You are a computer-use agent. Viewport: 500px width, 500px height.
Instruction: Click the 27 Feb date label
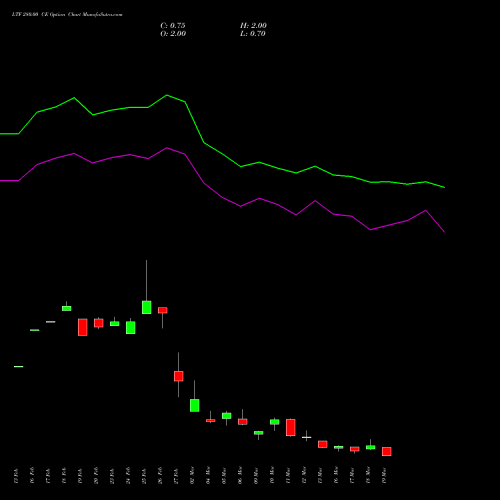176,476
